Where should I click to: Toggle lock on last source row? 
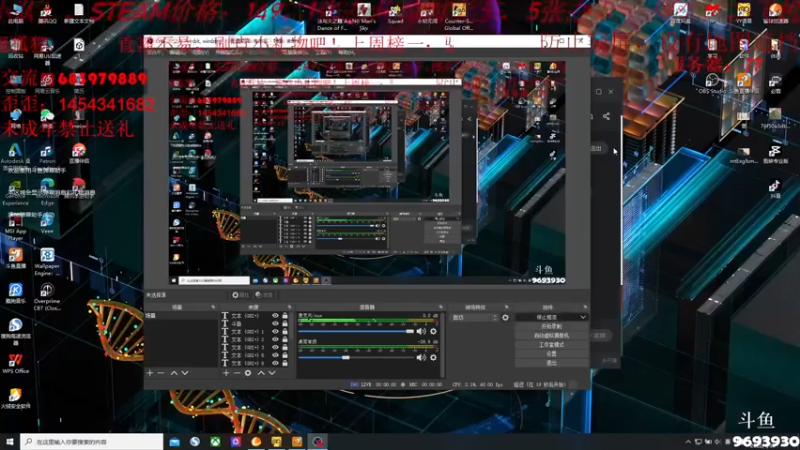point(285,363)
